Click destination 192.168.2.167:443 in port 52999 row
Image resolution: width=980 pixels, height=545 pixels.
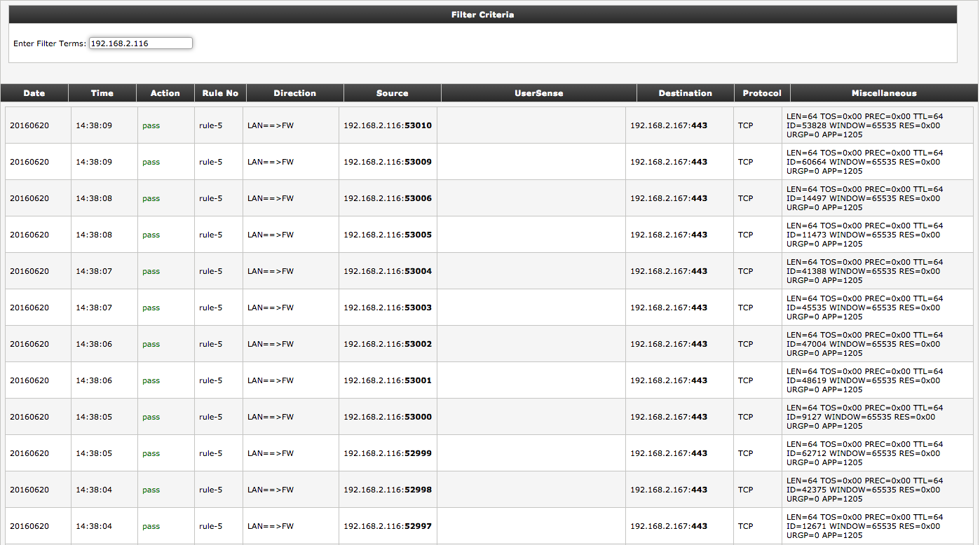669,453
